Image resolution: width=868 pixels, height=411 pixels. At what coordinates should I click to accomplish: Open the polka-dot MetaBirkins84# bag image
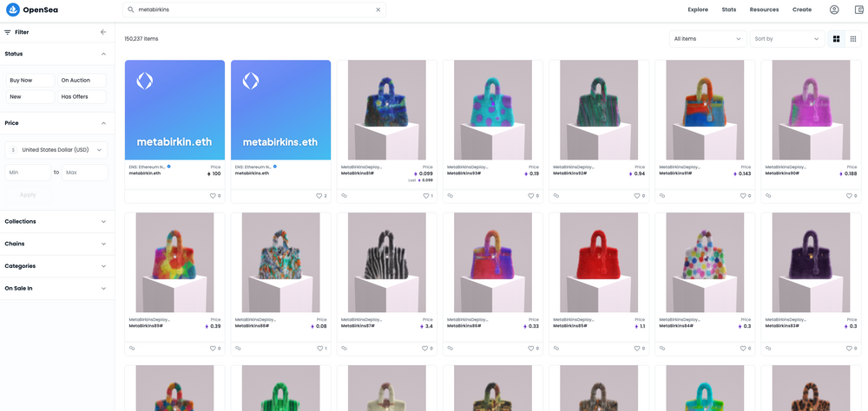(705, 263)
